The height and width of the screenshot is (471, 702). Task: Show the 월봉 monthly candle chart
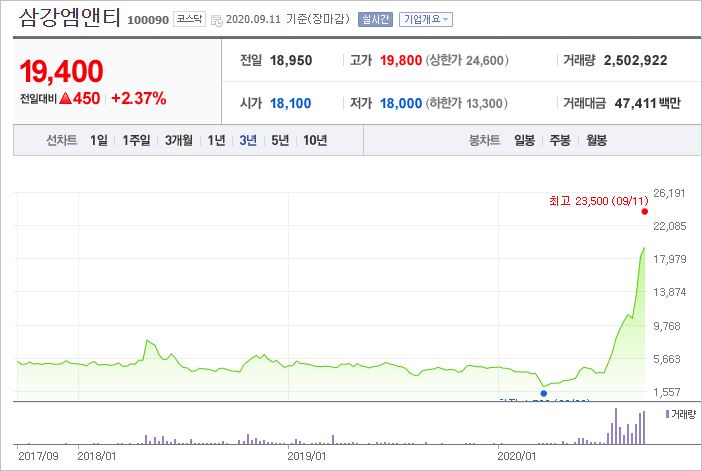(596, 140)
